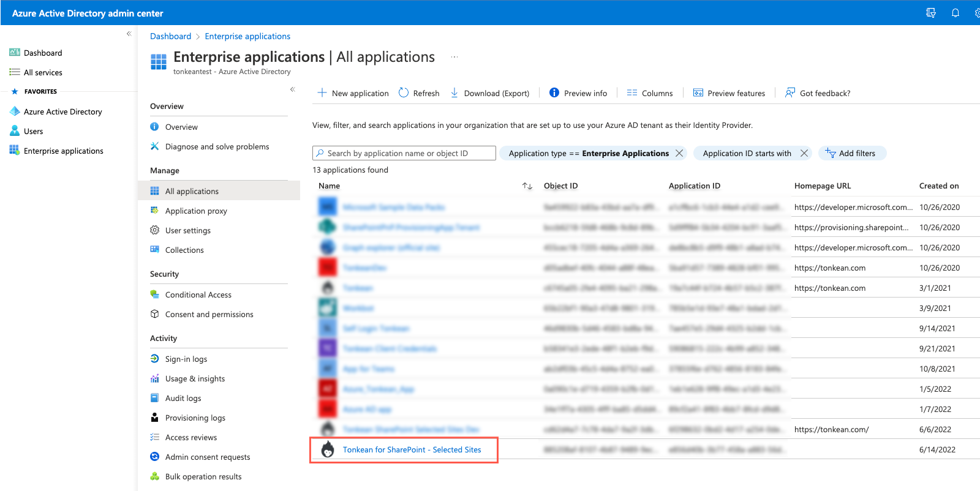Open User settings

point(187,230)
